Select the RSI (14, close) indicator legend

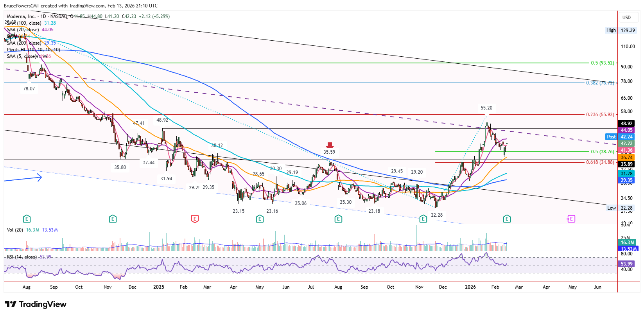click(x=22, y=257)
